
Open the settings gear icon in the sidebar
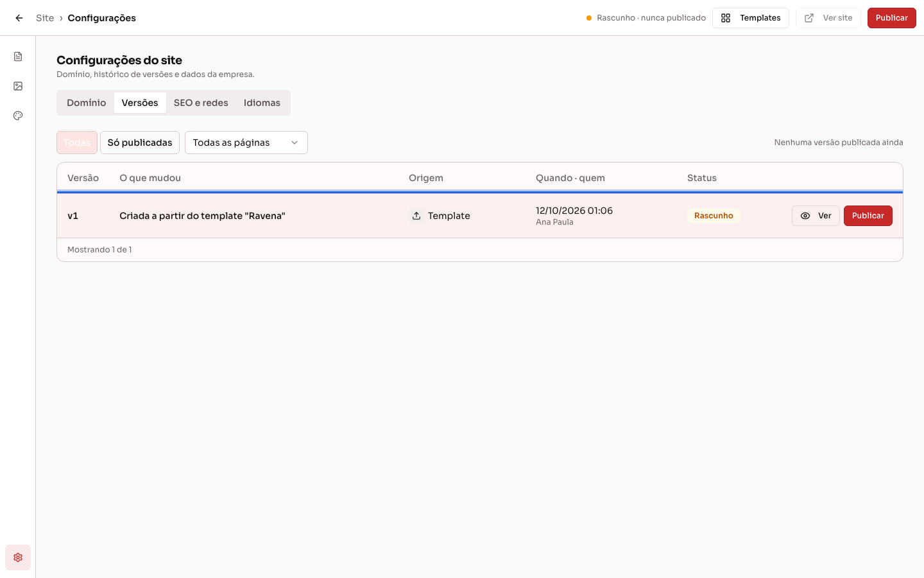pyautogui.click(x=18, y=557)
